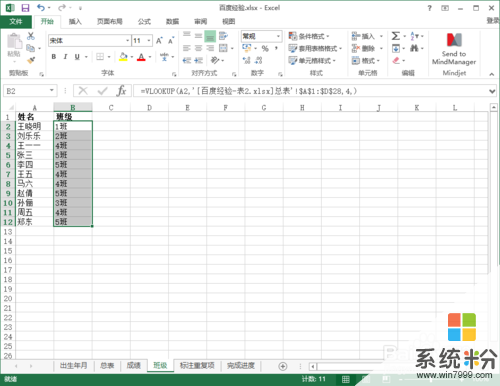Click the Paste clipboard icon
The width and height of the screenshot is (500, 386).
tap(14, 42)
